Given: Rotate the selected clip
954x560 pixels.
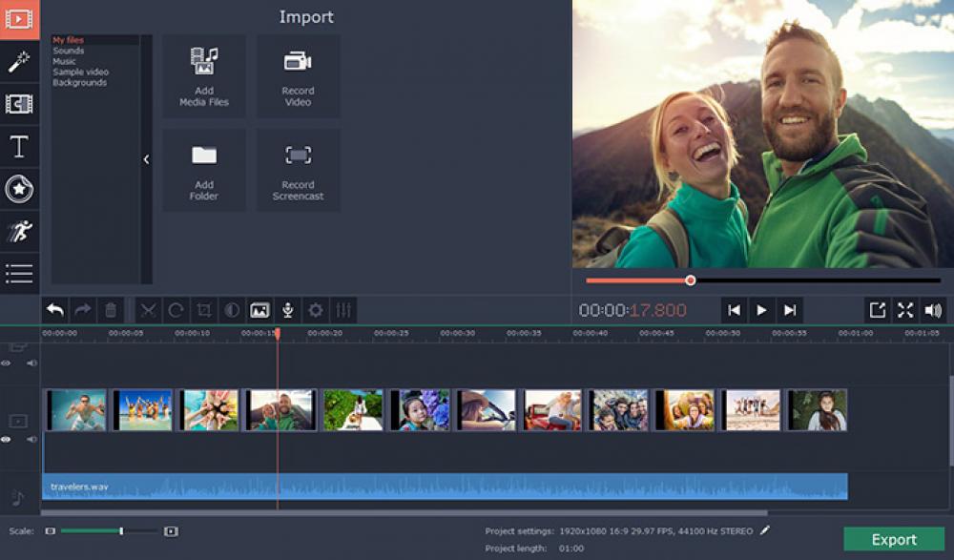Looking at the screenshot, I should point(177,310).
